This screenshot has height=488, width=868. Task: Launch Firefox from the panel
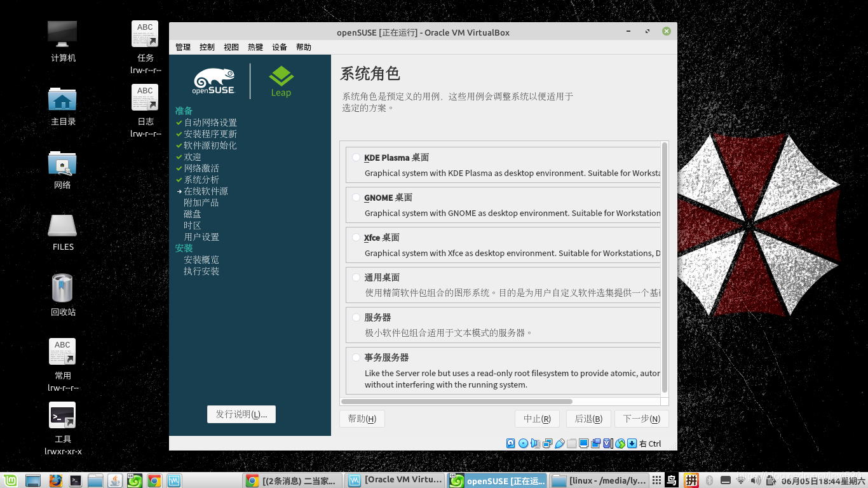[55, 480]
